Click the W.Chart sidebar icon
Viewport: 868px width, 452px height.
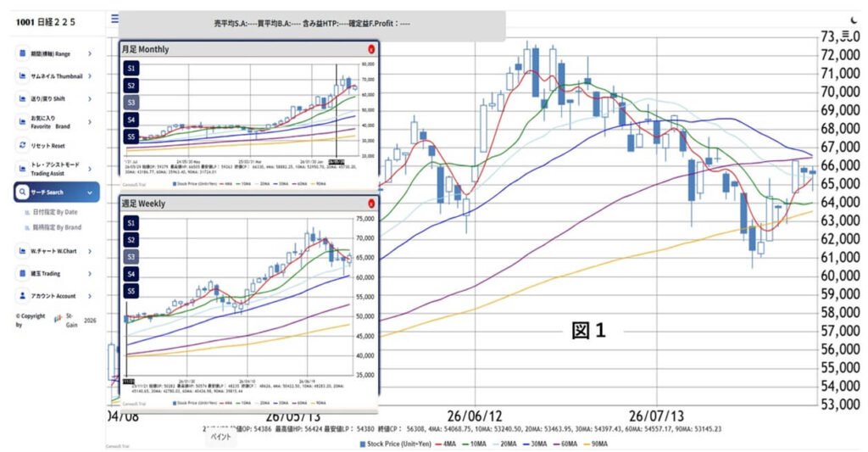22,250
